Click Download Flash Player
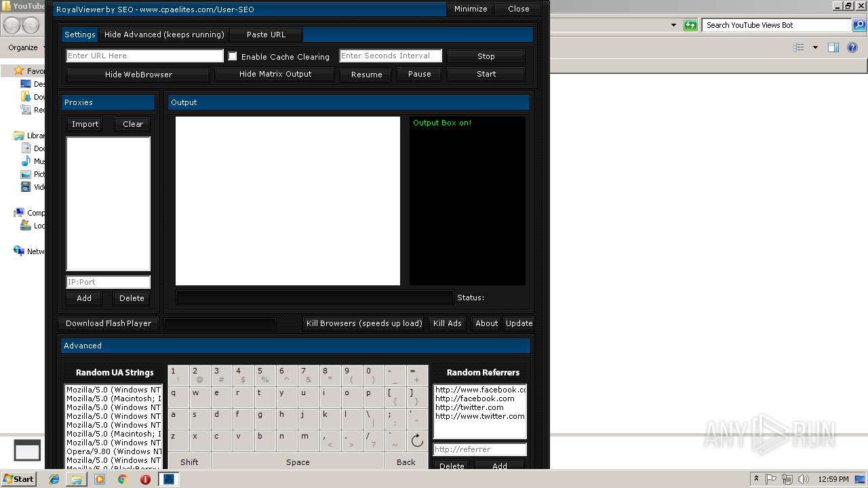Screen dimensions: 868x488 point(108,323)
